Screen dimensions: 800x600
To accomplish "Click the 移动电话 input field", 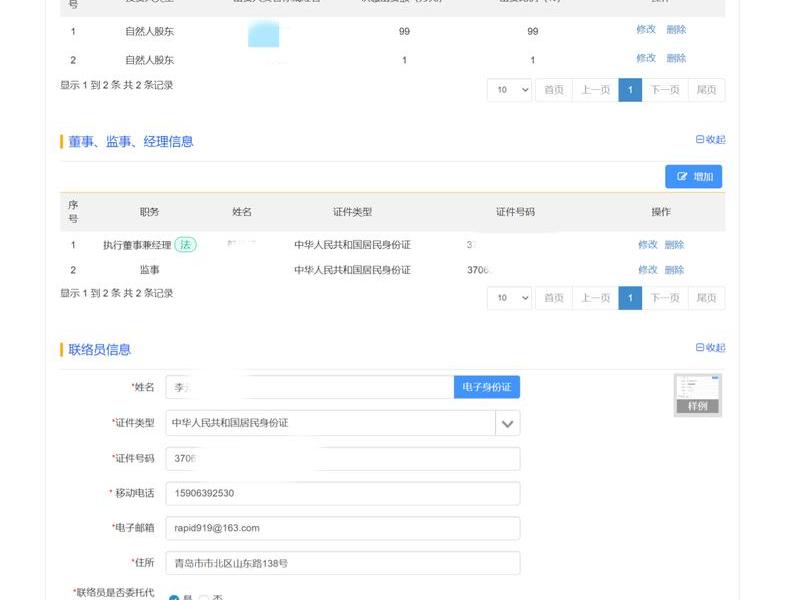I will 343,493.
